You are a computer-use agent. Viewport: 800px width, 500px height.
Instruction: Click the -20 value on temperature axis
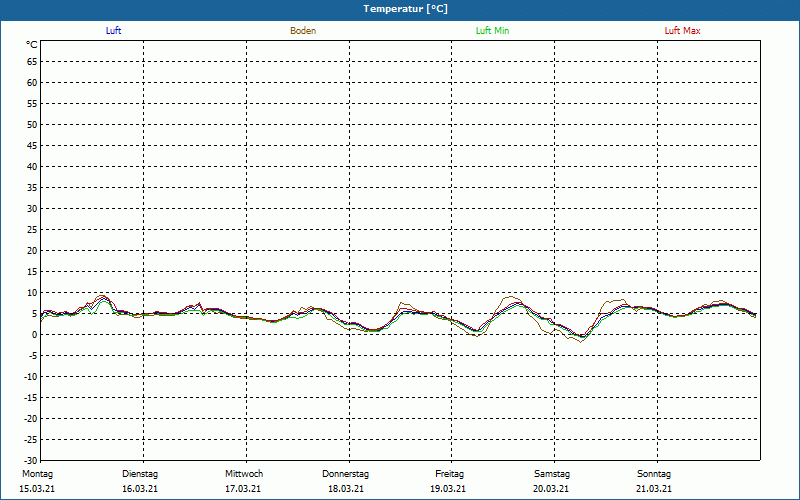(x=30, y=418)
